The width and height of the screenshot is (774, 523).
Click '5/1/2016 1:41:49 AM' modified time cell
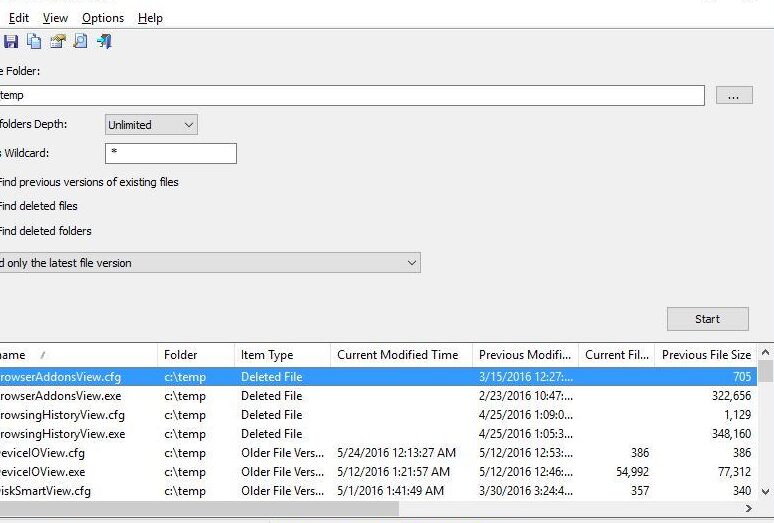click(390, 491)
